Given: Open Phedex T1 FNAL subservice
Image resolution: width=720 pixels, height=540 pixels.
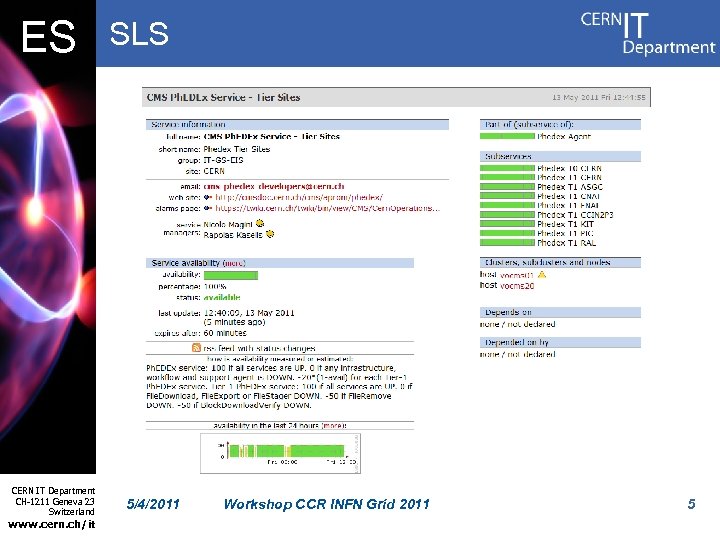Looking at the screenshot, I should pos(568,205).
